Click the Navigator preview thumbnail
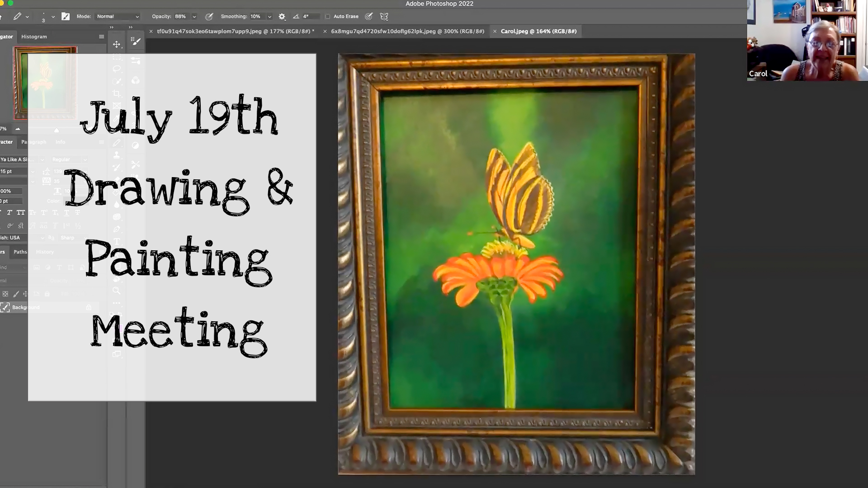 pyautogui.click(x=45, y=83)
